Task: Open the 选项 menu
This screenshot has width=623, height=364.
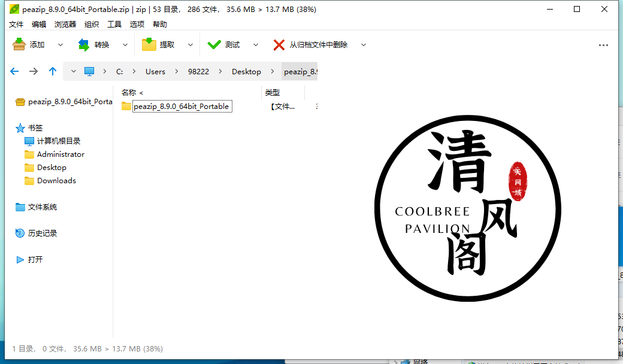Action: click(x=137, y=24)
